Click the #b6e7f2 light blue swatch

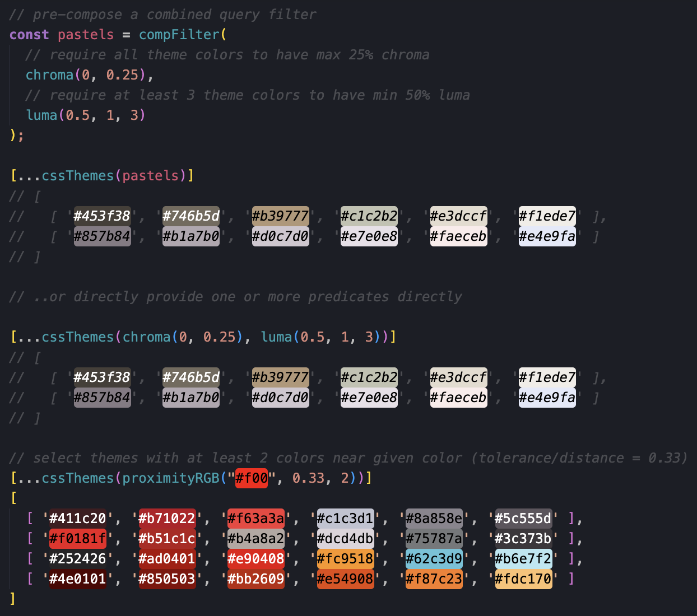point(523,558)
